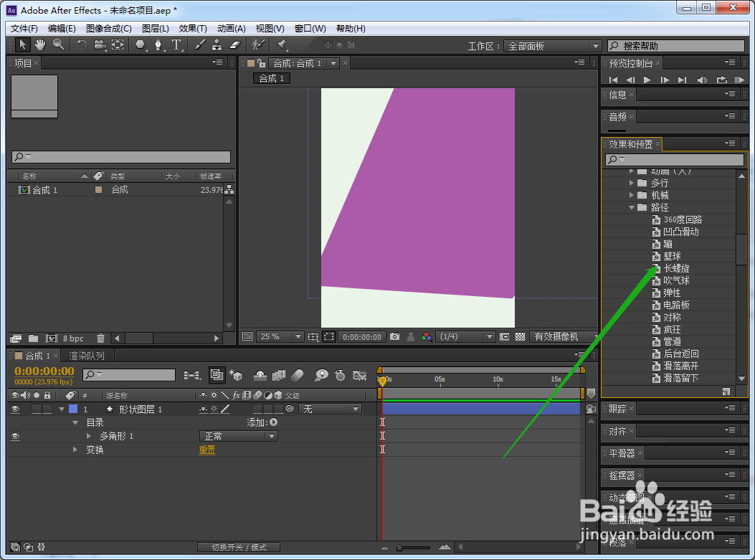The height and width of the screenshot is (560, 755).
Task: Expand the 变换 property group
Action: [x=75, y=450]
